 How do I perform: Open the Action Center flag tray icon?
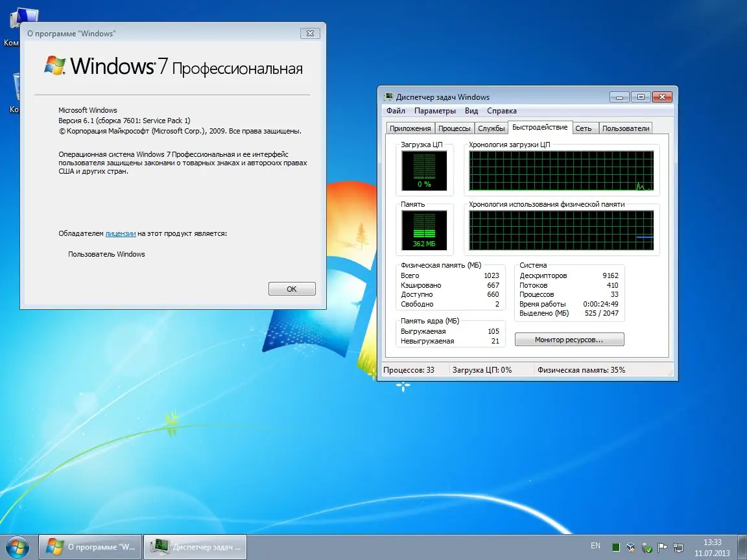coord(662,547)
